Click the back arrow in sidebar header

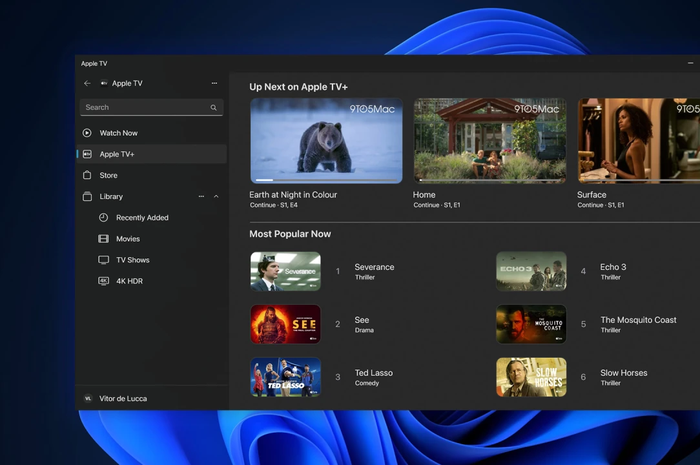(x=87, y=83)
